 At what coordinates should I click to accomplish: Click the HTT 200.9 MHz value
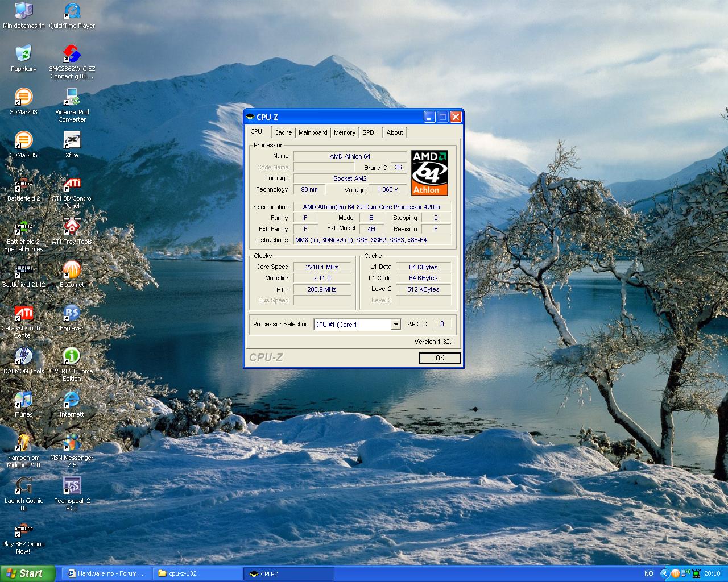click(x=322, y=289)
